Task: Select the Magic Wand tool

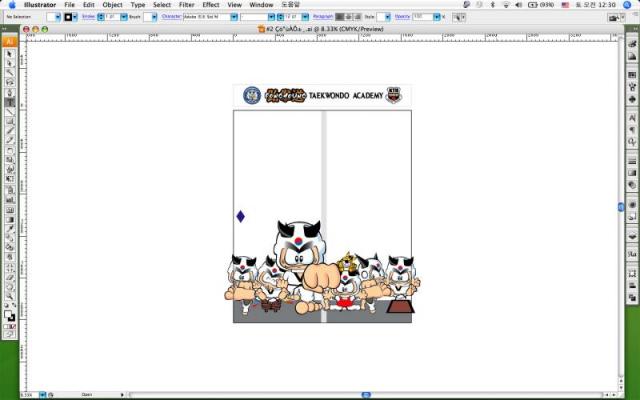Action: (10, 73)
